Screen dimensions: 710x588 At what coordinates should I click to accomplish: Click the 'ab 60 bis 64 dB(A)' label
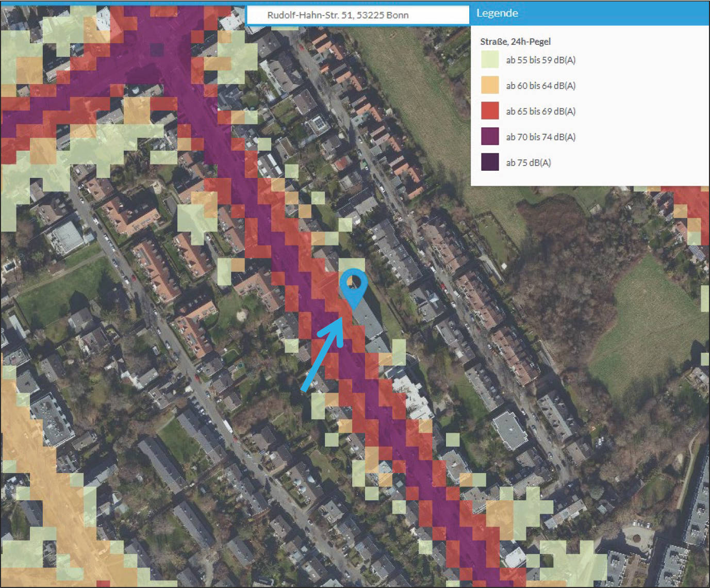pos(541,86)
